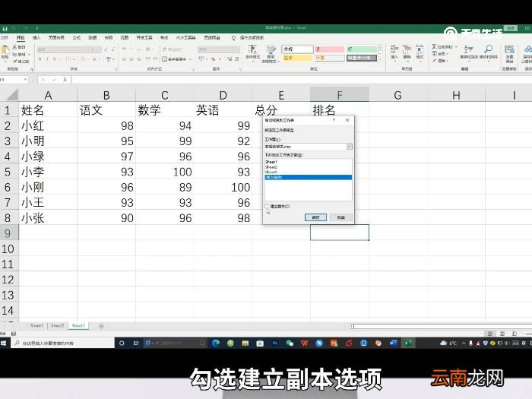Viewport: 532px width, 399px height.
Task: Apply Percent style number format
Action: coord(213,59)
